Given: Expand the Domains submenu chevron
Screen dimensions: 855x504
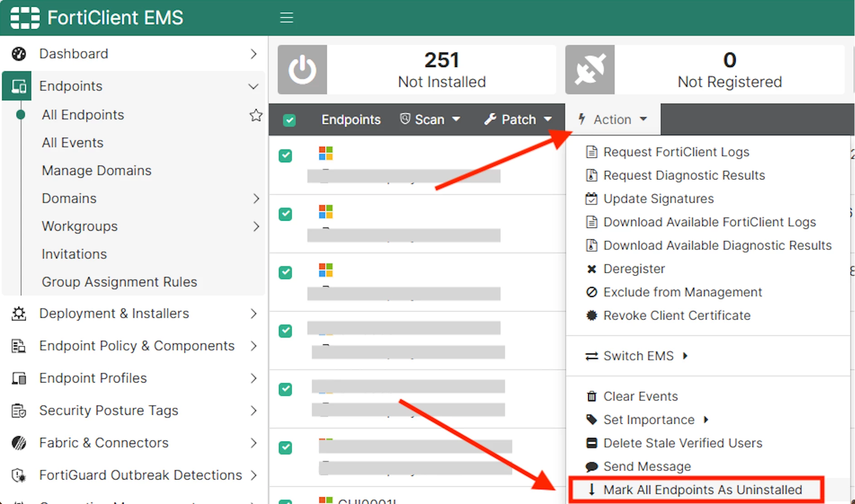Looking at the screenshot, I should tap(256, 199).
